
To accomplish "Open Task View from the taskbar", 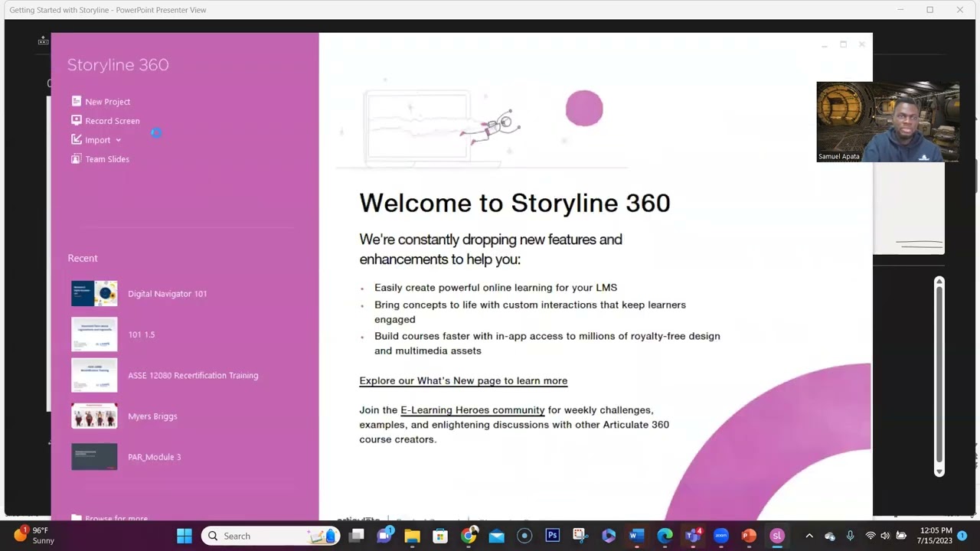I will click(357, 536).
